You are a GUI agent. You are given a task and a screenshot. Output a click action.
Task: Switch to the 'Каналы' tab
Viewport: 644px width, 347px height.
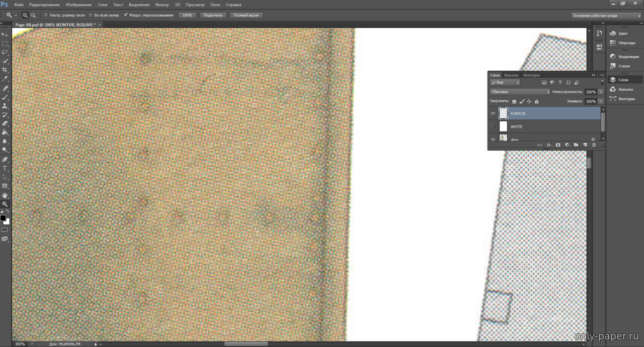(x=511, y=75)
